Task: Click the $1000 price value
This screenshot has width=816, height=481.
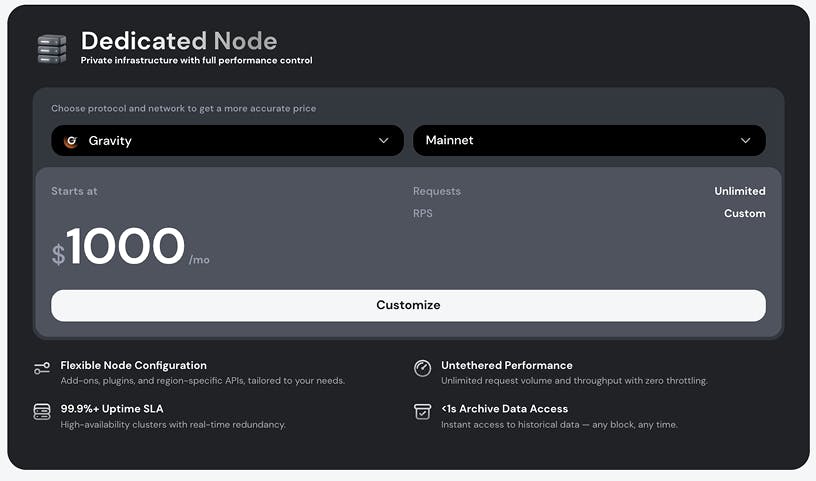Action: click(118, 246)
